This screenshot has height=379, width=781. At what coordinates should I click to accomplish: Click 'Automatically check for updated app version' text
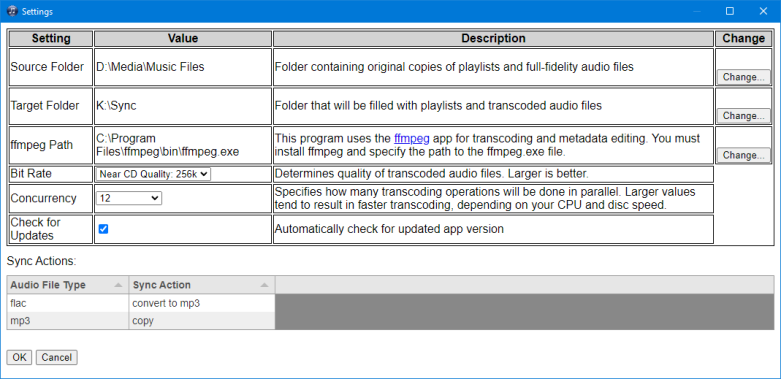point(389,229)
